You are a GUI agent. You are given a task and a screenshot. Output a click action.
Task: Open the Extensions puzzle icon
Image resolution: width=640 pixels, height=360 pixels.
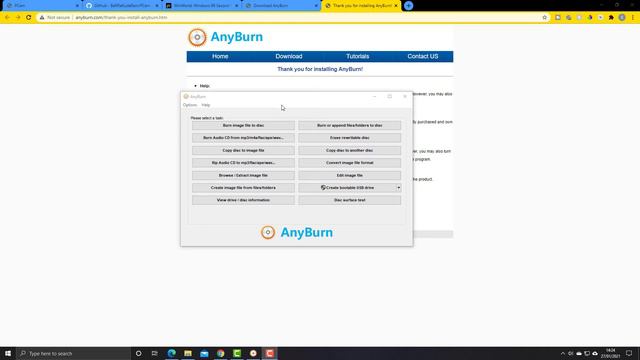611,18
